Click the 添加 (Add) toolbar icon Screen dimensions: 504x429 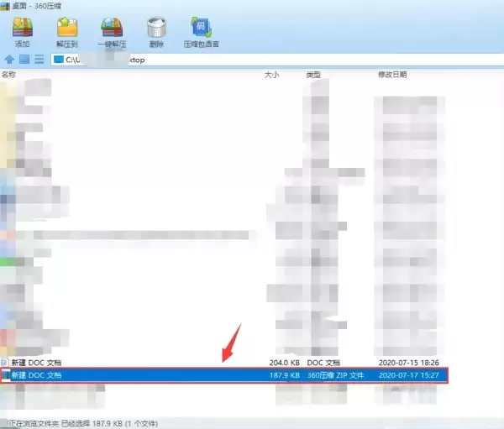[22, 33]
